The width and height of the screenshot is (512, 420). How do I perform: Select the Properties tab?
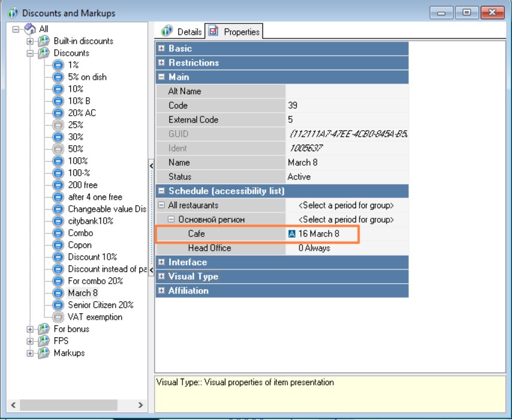[241, 32]
